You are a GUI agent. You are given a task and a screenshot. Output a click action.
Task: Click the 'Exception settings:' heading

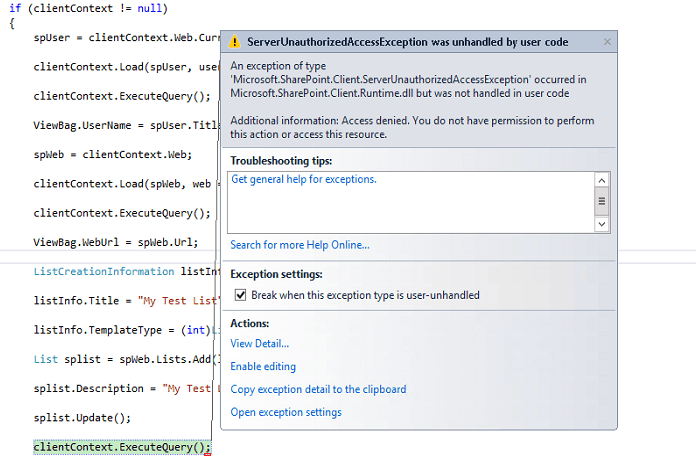click(x=276, y=274)
